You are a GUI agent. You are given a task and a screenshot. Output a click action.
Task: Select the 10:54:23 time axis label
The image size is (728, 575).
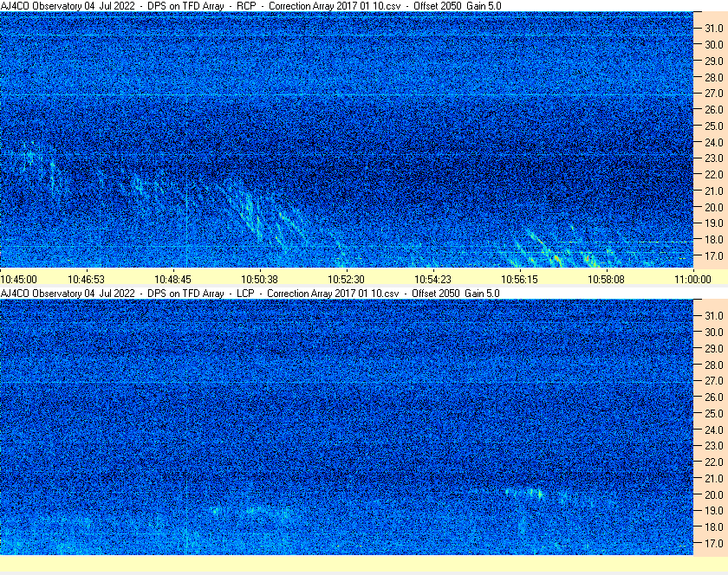tap(432, 280)
